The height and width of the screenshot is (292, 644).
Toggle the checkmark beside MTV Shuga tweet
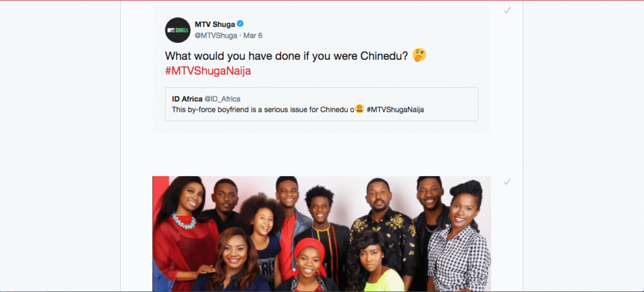(x=508, y=10)
